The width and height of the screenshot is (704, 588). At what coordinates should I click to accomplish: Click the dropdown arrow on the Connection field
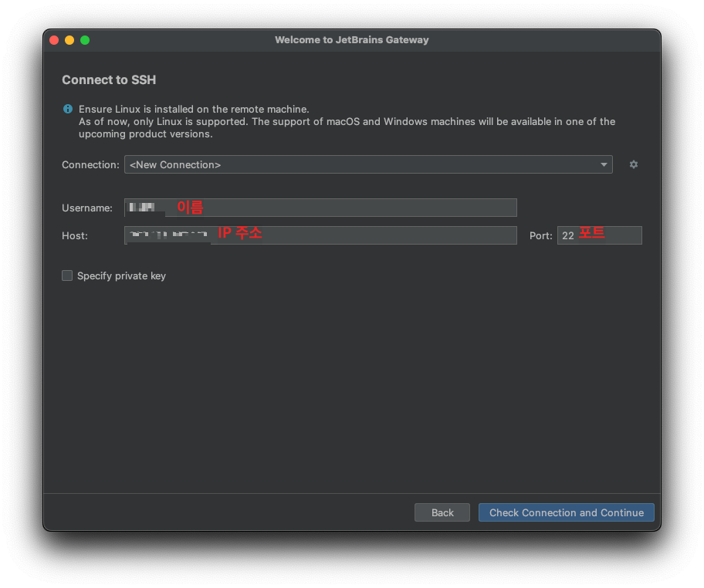(605, 164)
